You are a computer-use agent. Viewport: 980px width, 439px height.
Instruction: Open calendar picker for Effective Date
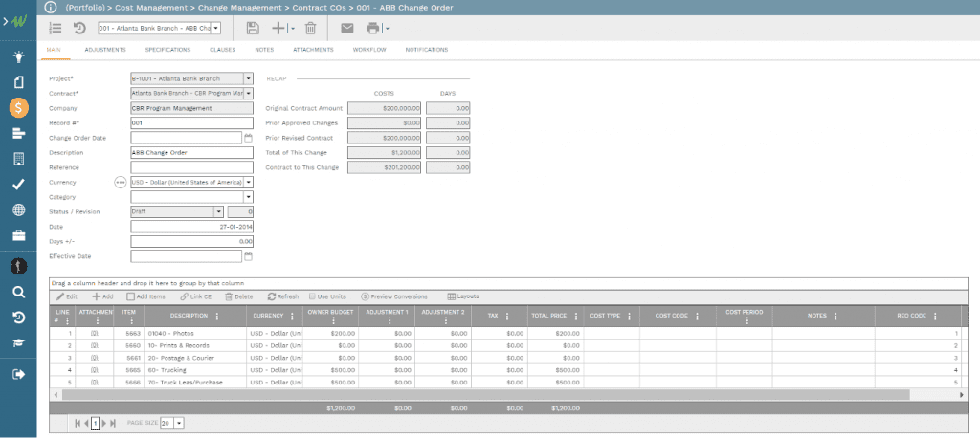point(248,256)
